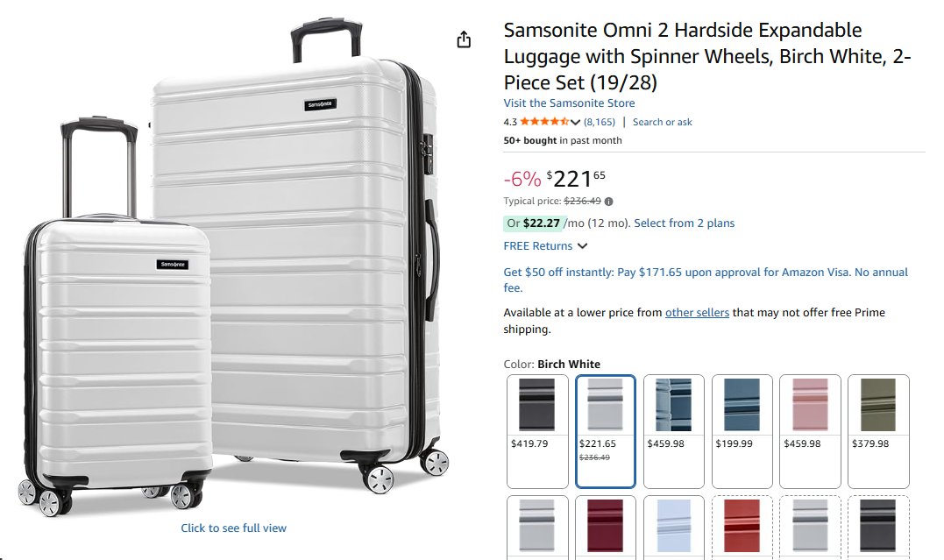Open the 8,165 ratings link

click(x=600, y=122)
